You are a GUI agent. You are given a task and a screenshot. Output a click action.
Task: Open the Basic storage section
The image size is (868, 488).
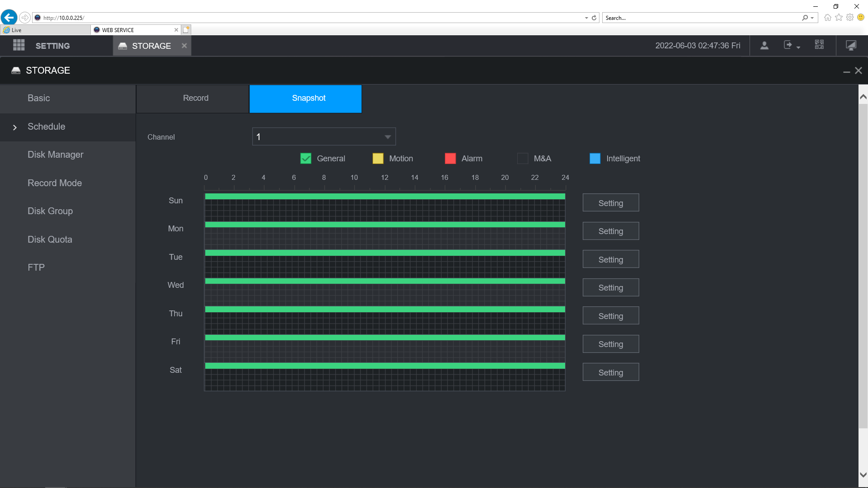[68, 99]
